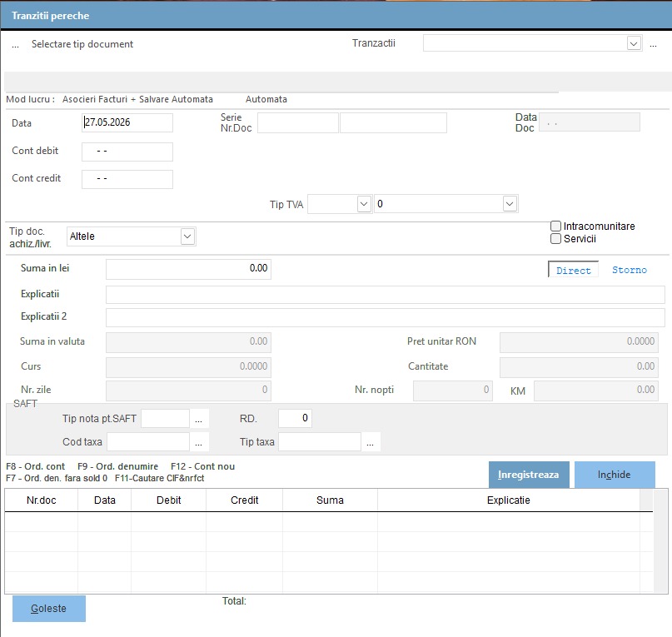The image size is (672, 637).
Task: Click the Suma column header
Action: 330,500
